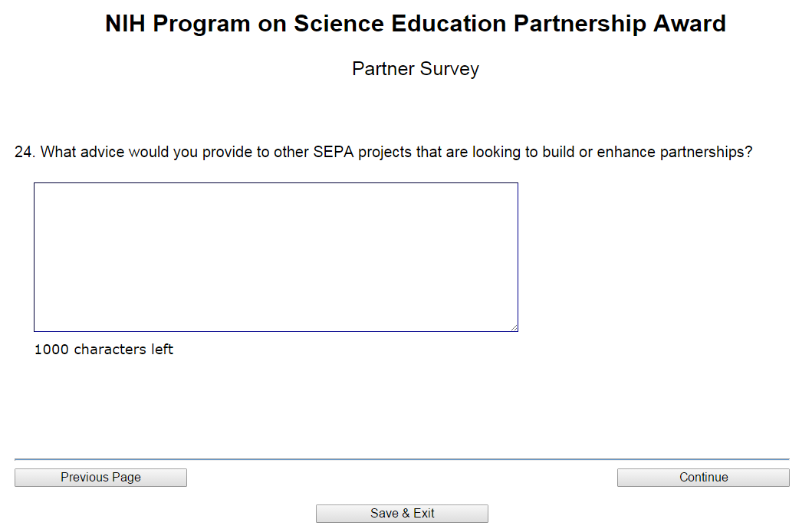
Task: Focus the advice answer text area
Action: tap(276, 257)
